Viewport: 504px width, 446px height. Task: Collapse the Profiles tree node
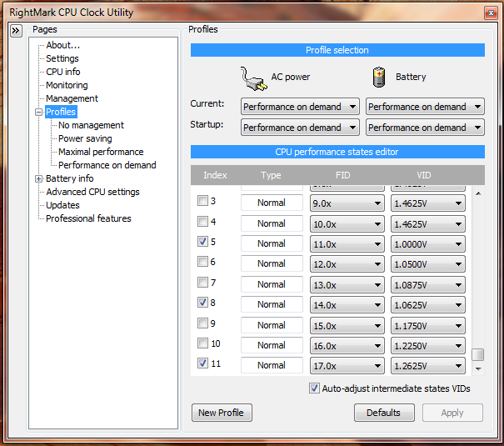pyautogui.click(x=38, y=112)
